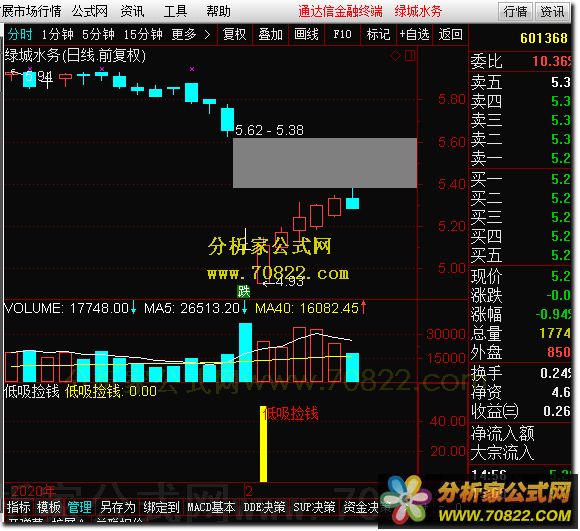The height and width of the screenshot is (531, 580).
Task: Select the MACD基本 template tab
Action: tap(211, 507)
